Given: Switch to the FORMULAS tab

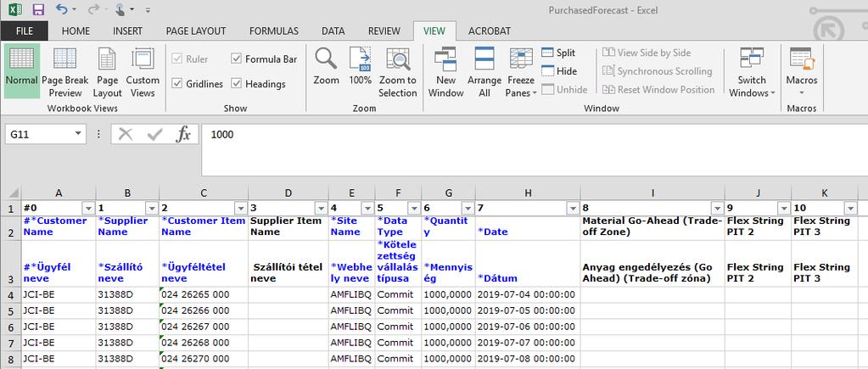Looking at the screenshot, I should coord(274,31).
